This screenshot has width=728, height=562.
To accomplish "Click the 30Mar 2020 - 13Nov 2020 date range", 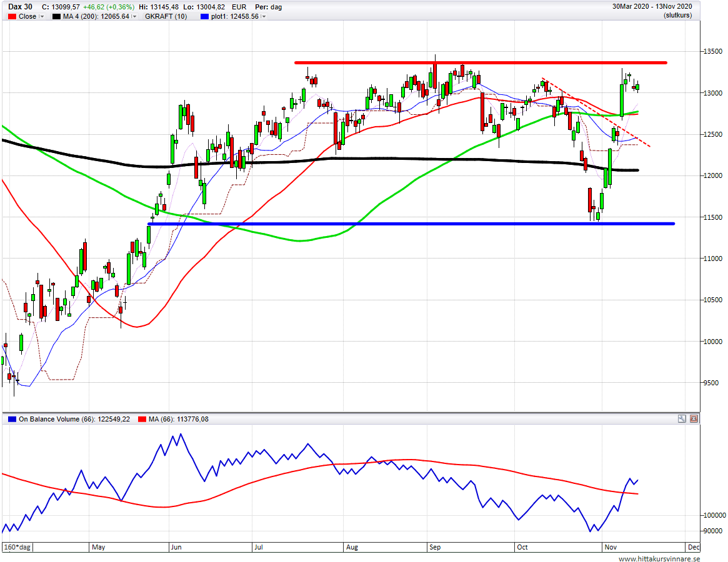I will pos(652,6).
